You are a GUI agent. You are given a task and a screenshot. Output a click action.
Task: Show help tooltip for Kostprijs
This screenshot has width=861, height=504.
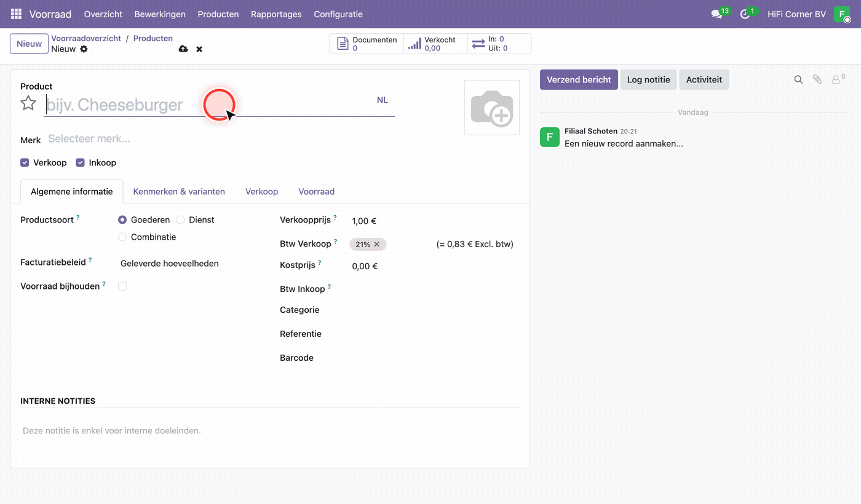(x=319, y=263)
